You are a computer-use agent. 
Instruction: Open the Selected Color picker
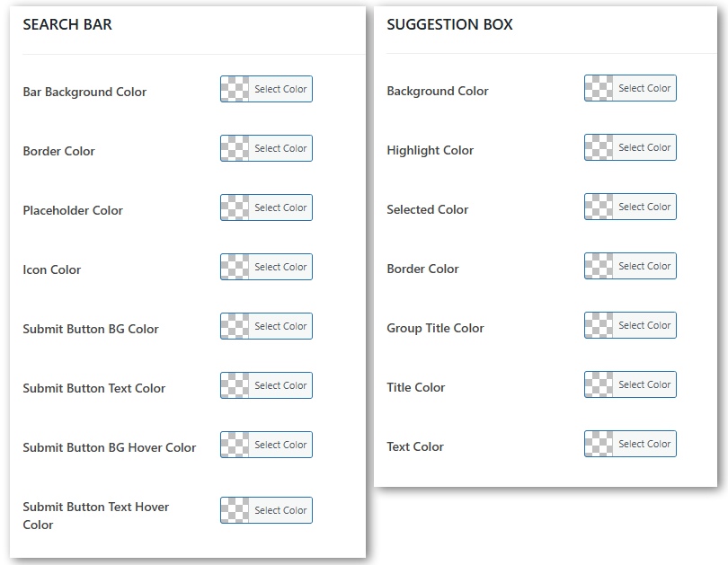(x=630, y=207)
